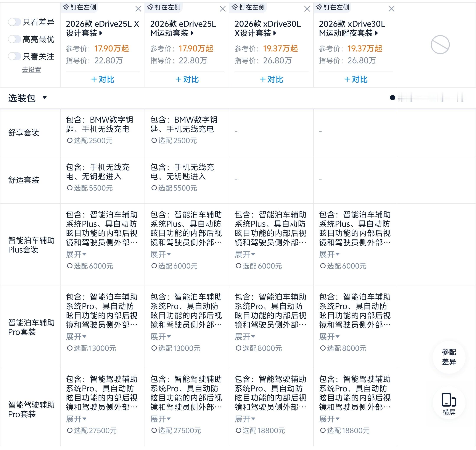
Task: Remove the xDrive30L M运动曜夜套装 column
Action: [x=391, y=9]
